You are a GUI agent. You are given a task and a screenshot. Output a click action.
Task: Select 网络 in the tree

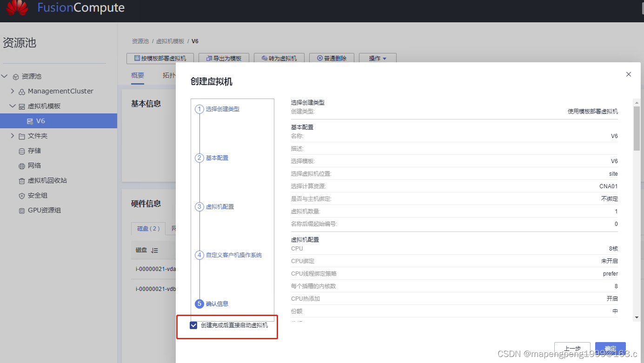coord(34,166)
